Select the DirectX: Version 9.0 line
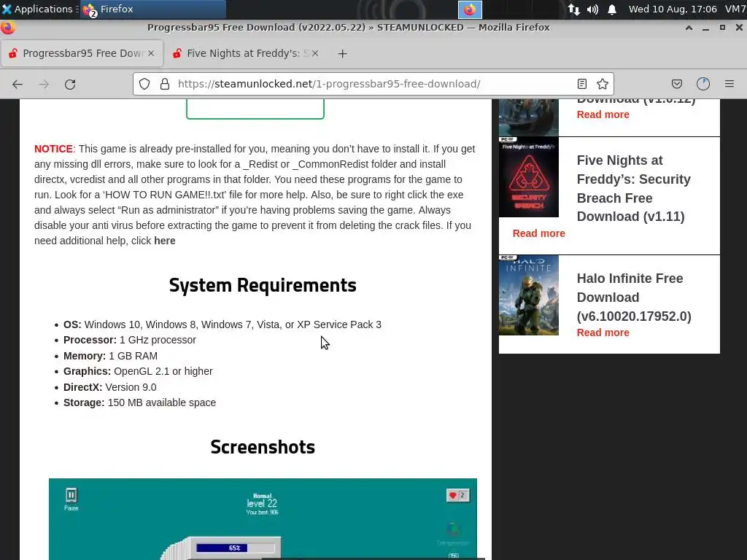The height and width of the screenshot is (560, 747). pyautogui.click(x=109, y=388)
